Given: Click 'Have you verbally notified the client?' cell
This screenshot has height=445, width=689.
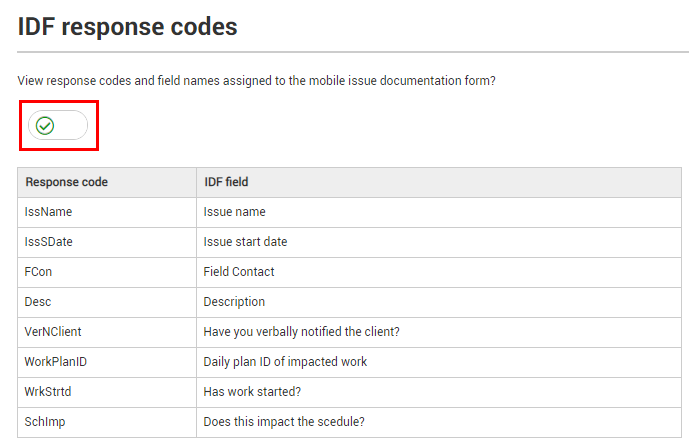Looking at the screenshot, I should click(x=439, y=332).
